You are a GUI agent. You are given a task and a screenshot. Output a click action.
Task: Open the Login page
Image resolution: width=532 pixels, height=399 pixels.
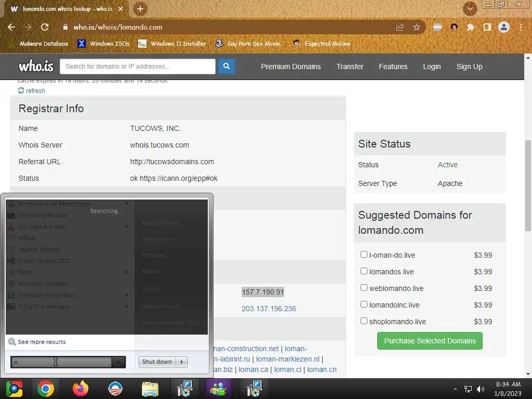(432, 66)
